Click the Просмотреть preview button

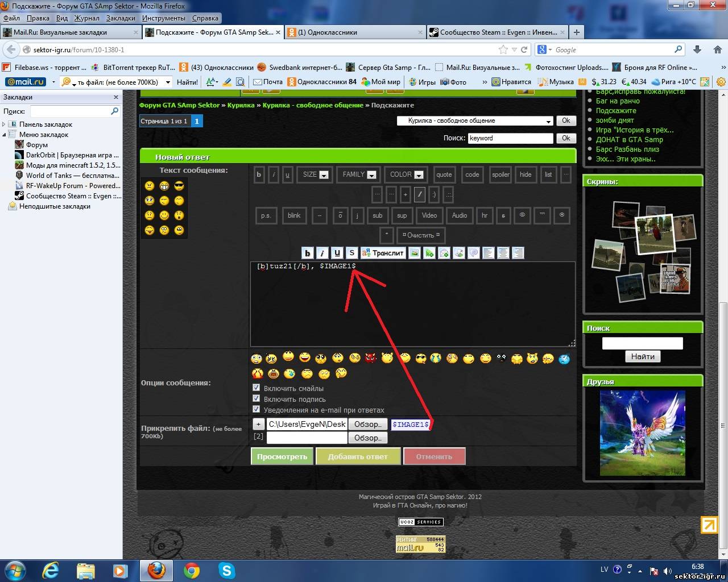tap(282, 456)
